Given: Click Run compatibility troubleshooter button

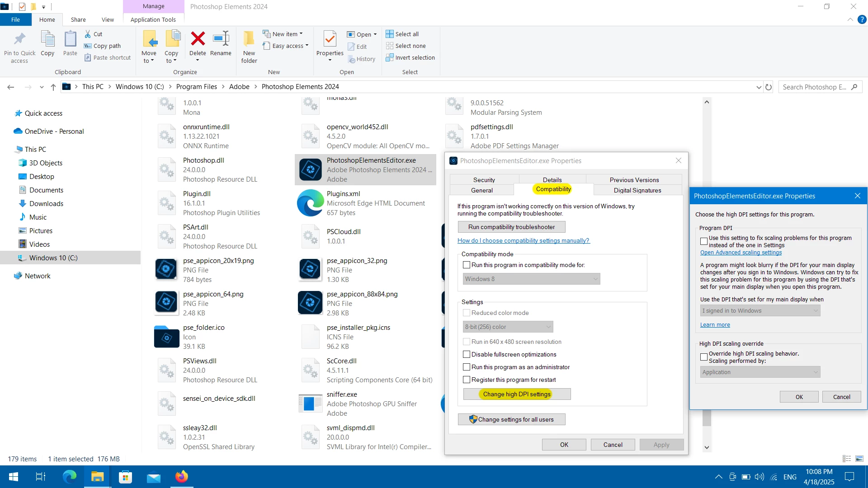Looking at the screenshot, I should [x=511, y=227].
